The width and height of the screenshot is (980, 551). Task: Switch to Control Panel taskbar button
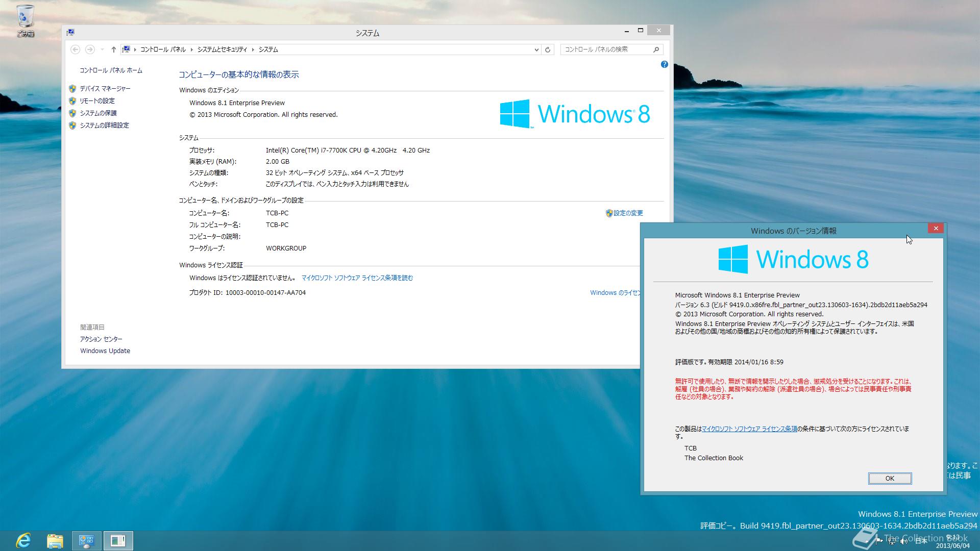coord(86,541)
